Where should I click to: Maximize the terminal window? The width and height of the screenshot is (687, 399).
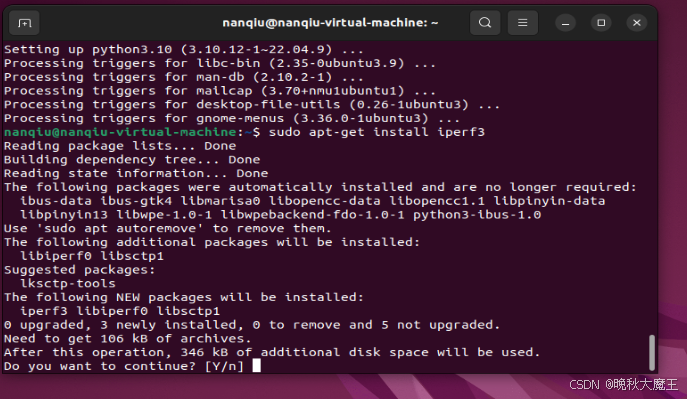coord(601,23)
